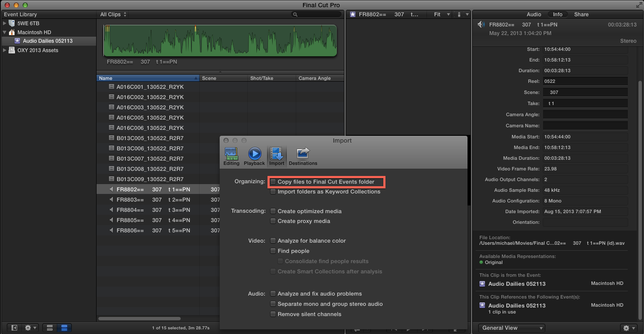This screenshot has width=644, height=334.
Task: Click the empty Camera Name field
Action: [x=585, y=126]
